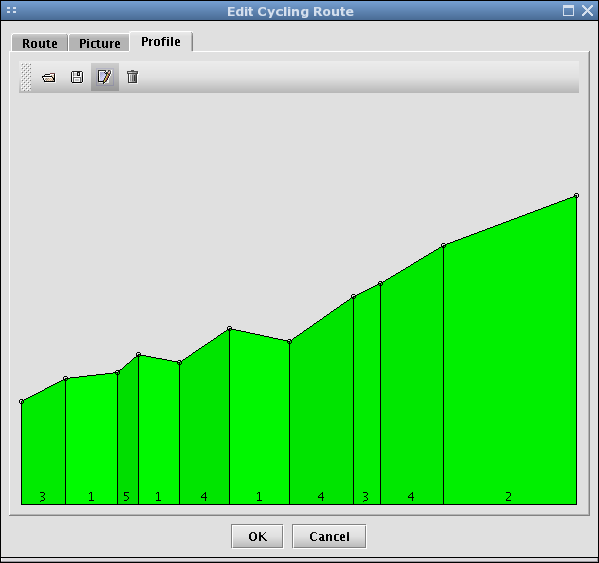Select the profile point above segment 2's start

pos(444,246)
